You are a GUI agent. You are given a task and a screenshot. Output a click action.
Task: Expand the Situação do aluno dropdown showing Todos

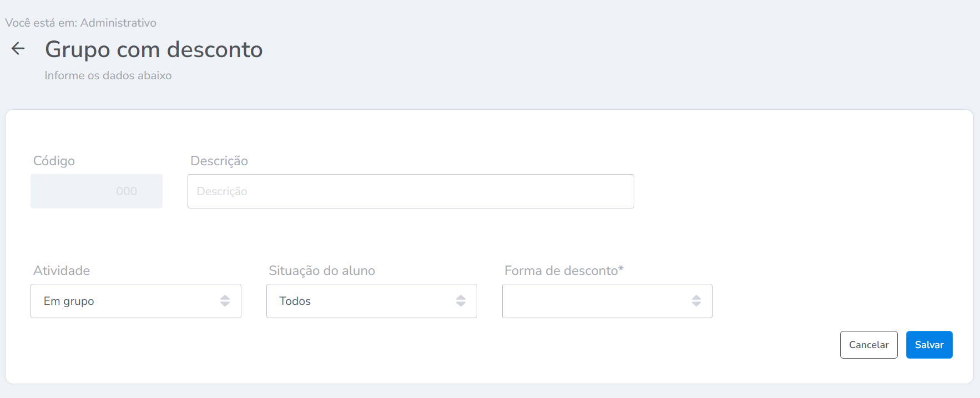tap(363, 301)
